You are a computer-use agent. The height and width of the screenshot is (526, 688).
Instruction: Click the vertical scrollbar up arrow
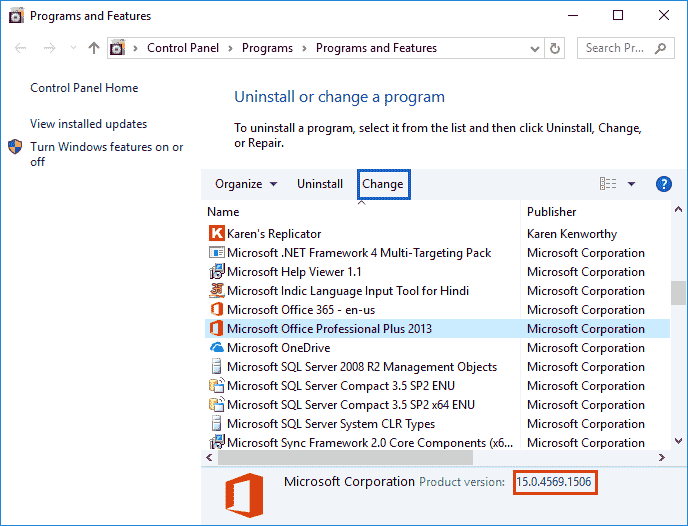pos(678,210)
